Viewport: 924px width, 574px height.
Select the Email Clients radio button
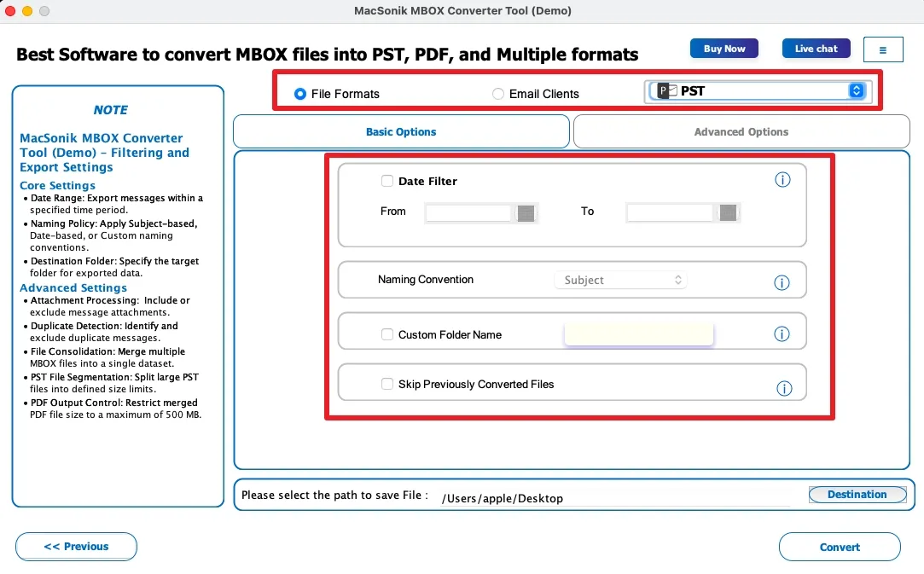pos(498,94)
